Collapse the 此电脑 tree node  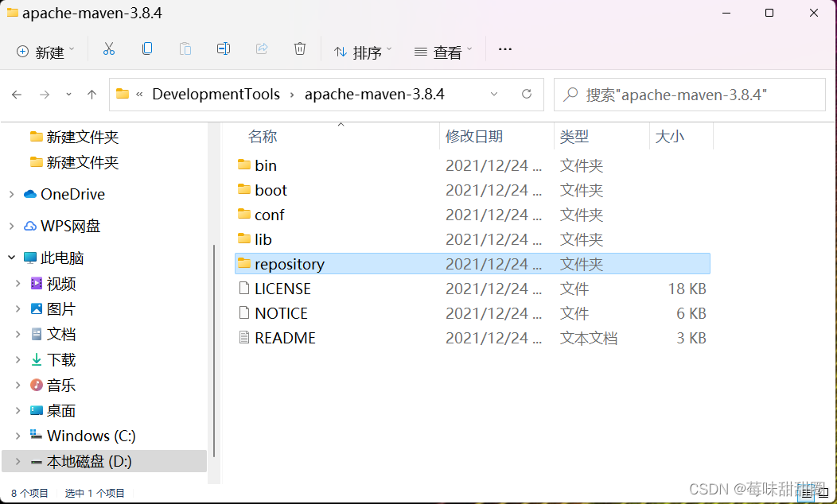click(11, 258)
